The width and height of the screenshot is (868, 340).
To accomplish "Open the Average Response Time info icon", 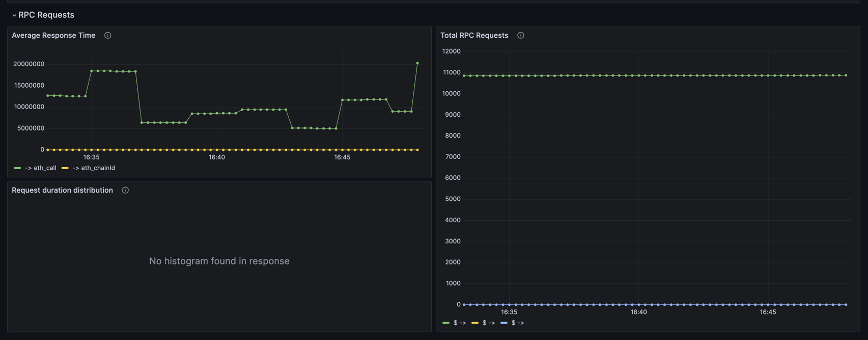I will pyautogui.click(x=107, y=35).
